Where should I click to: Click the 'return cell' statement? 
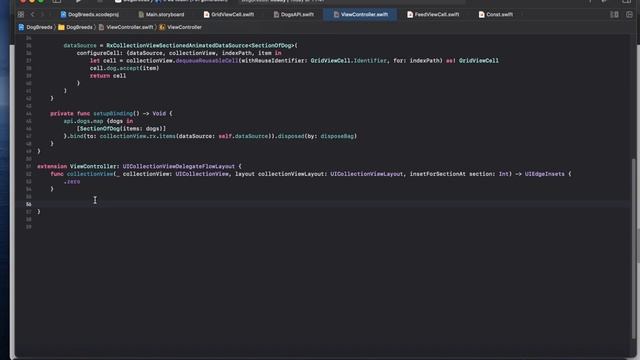[108, 76]
